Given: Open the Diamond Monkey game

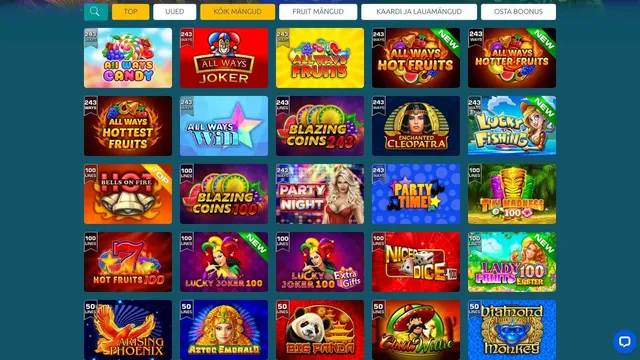Looking at the screenshot, I should point(512,330).
